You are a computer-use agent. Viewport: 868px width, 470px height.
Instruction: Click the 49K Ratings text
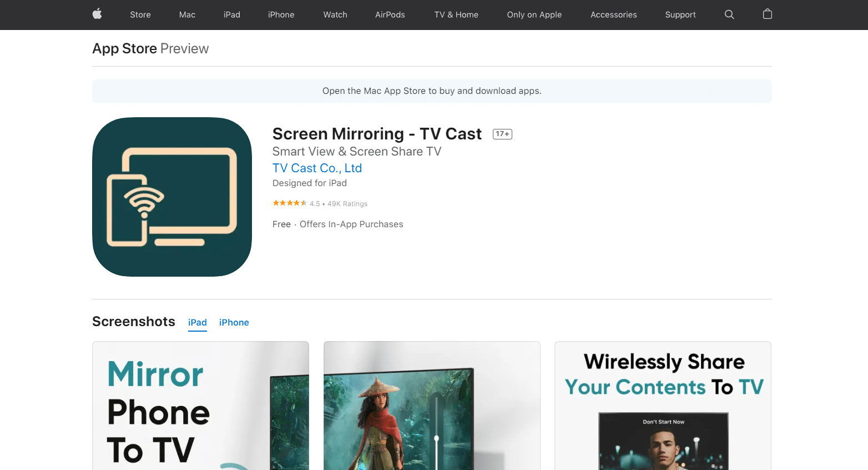tap(347, 204)
